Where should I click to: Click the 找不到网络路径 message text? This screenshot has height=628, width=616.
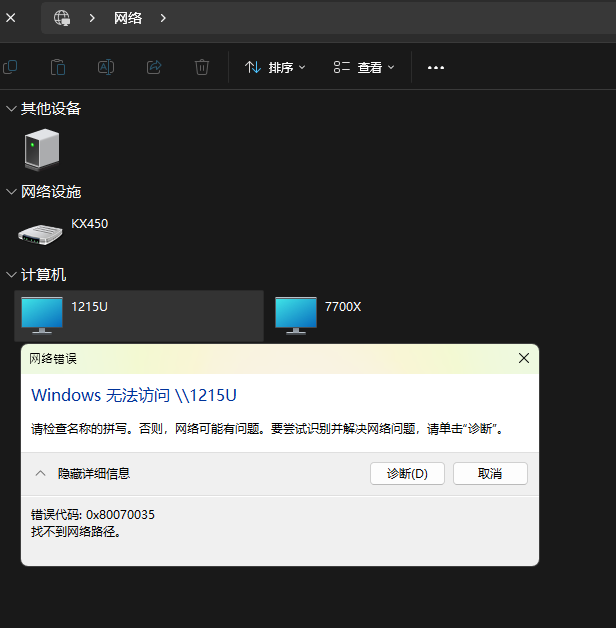76,532
